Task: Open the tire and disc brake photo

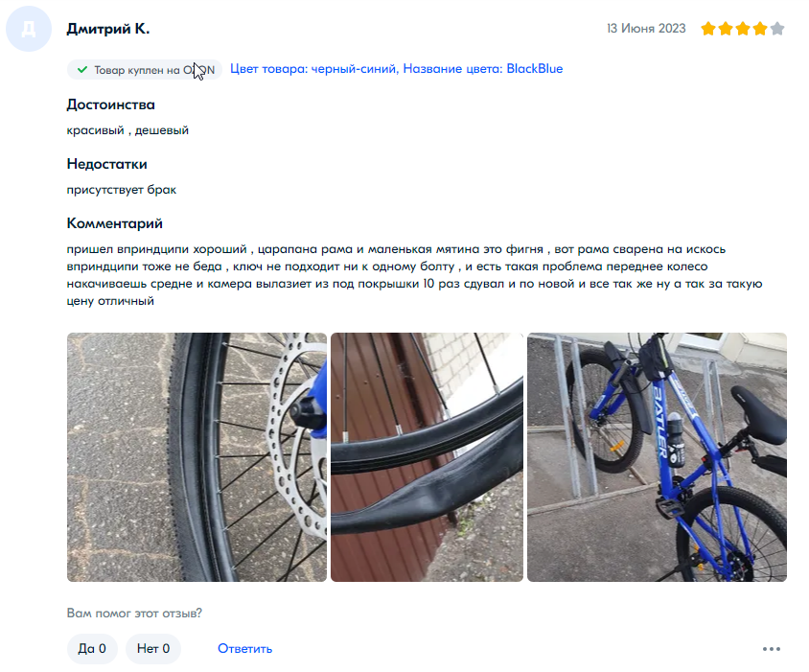Action: 196,456
